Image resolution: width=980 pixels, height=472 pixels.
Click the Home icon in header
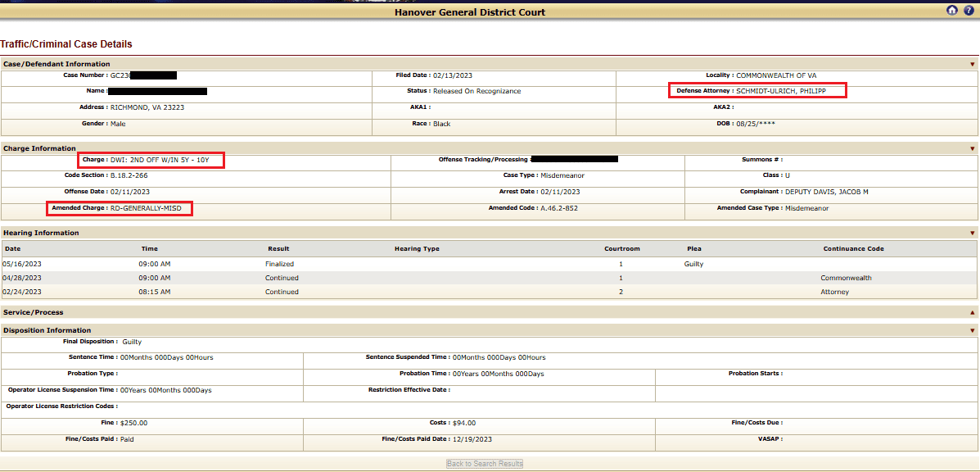pos(951,11)
